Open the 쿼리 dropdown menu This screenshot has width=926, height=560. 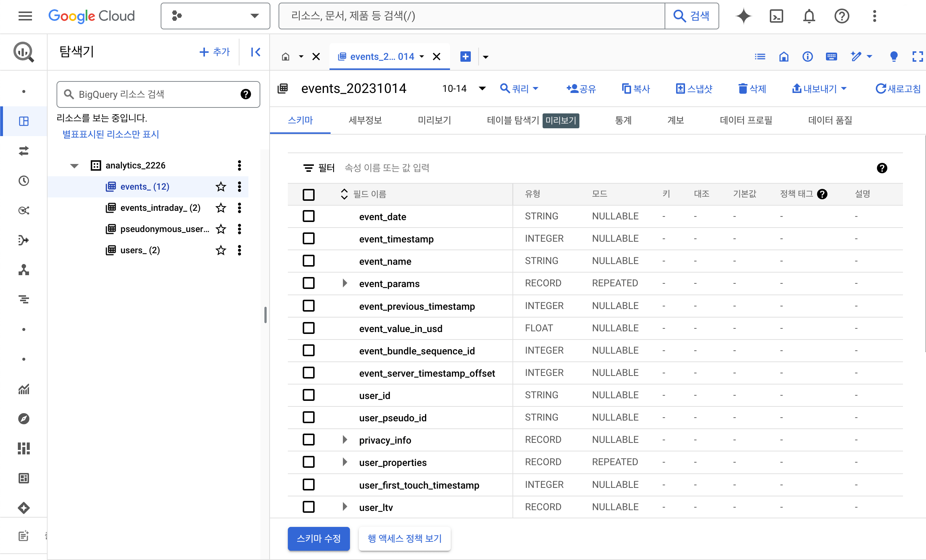click(520, 89)
